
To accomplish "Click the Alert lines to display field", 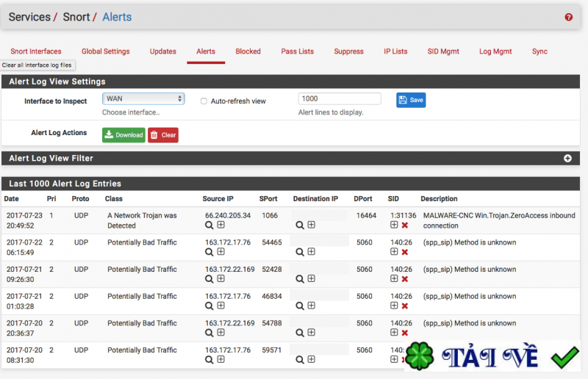I will coord(340,98).
